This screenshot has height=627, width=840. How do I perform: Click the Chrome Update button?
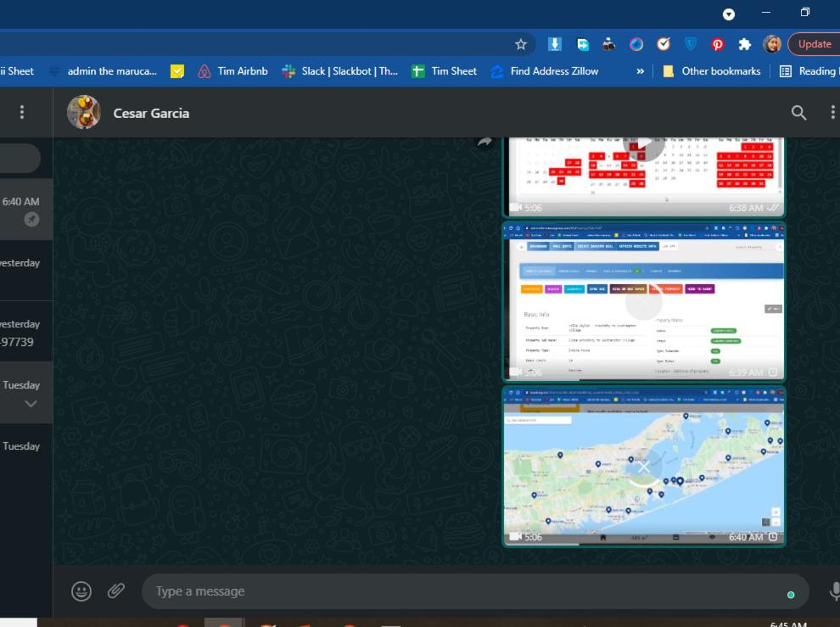814,44
